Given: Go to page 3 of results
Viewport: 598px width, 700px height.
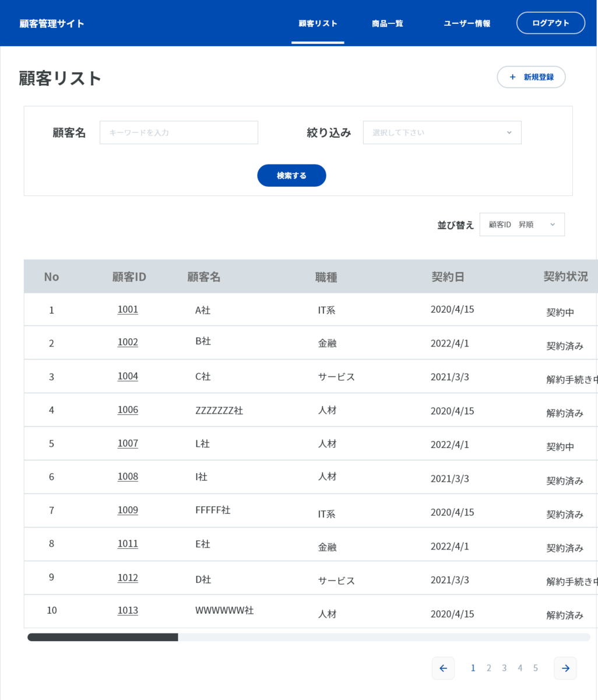Looking at the screenshot, I should click(504, 668).
